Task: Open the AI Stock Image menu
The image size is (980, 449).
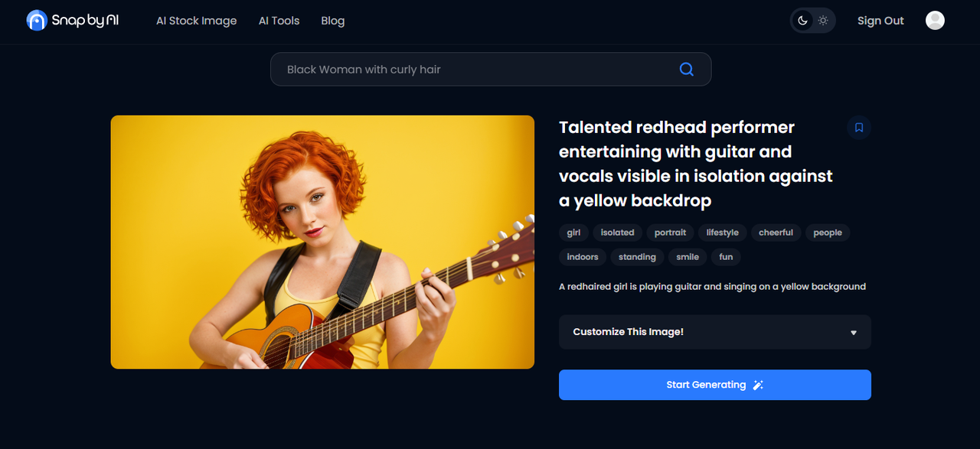Action: [196, 21]
